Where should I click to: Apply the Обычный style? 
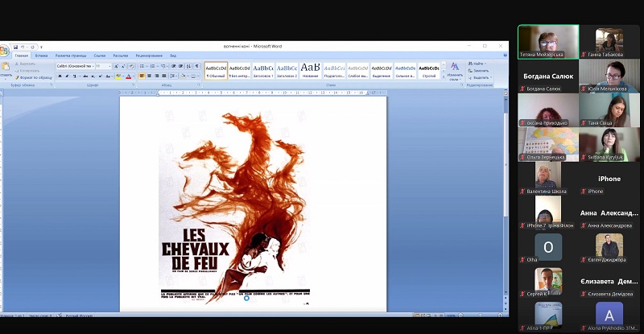coord(216,71)
